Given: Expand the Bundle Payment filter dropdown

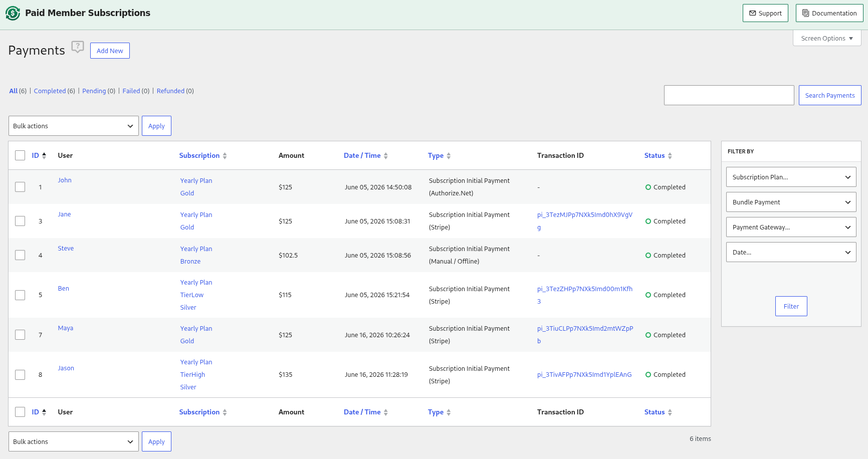Looking at the screenshot, I should [791, 202].
